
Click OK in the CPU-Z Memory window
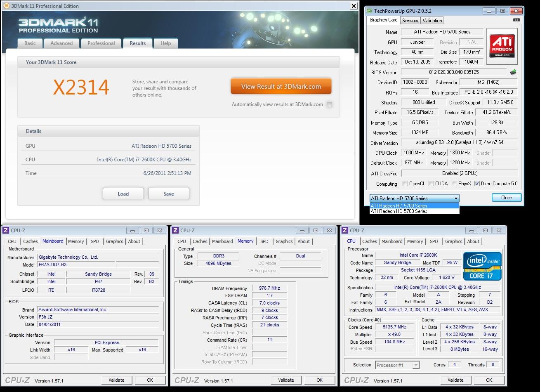320,380
